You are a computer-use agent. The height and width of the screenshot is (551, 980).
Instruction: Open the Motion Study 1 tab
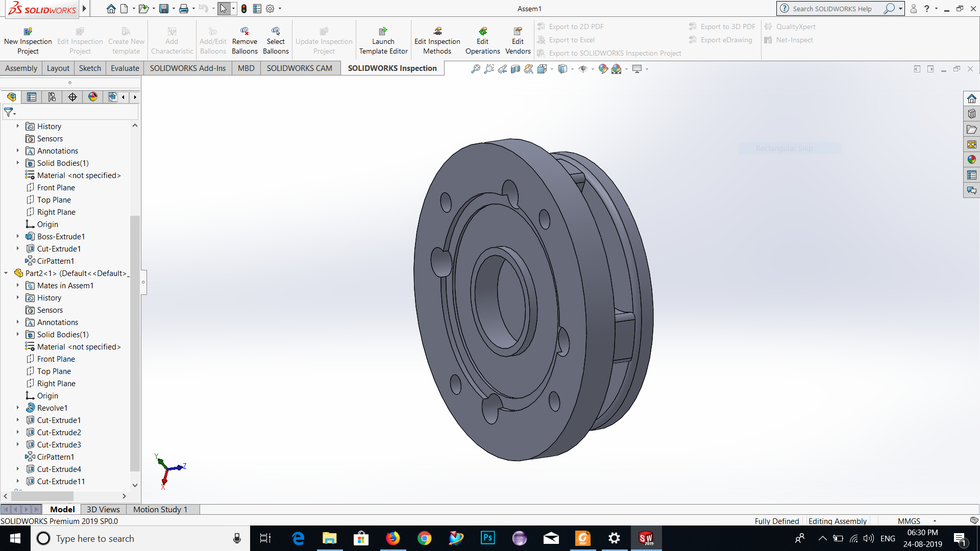click(160, 509)
